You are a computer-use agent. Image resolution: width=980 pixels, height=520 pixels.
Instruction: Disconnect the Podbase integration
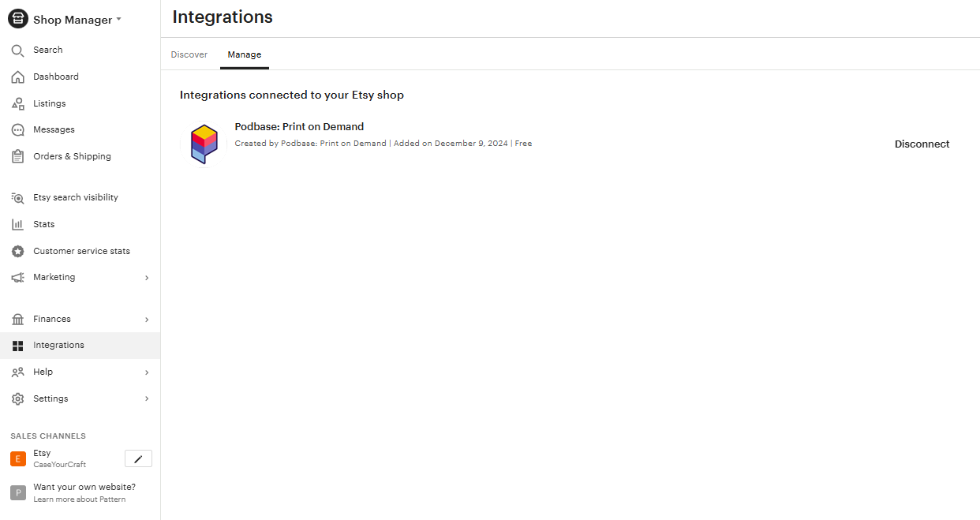(x=922, y=144)
